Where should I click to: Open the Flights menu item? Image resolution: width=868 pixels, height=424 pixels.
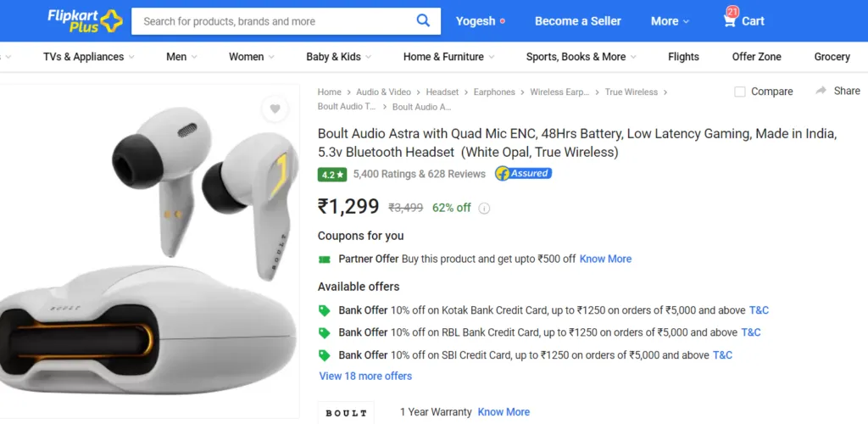pyautogui.click(x=683, y=57)
